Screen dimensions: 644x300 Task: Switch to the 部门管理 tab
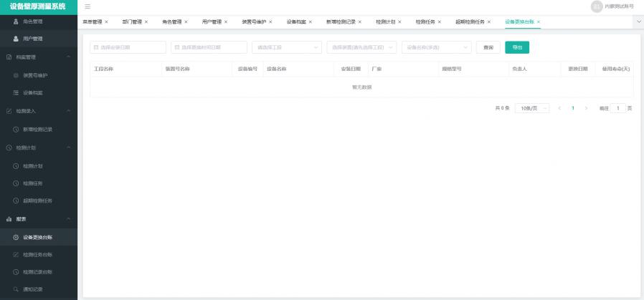coord(132,21)
